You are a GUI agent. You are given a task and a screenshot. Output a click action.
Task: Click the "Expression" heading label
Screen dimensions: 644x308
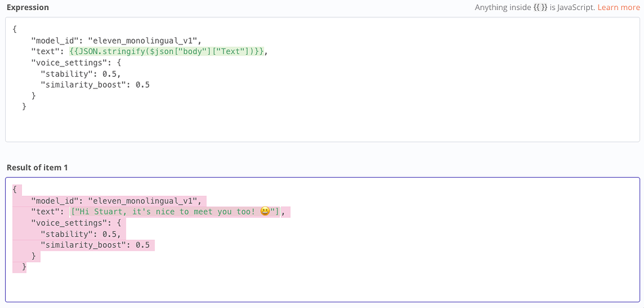point(28,8)
